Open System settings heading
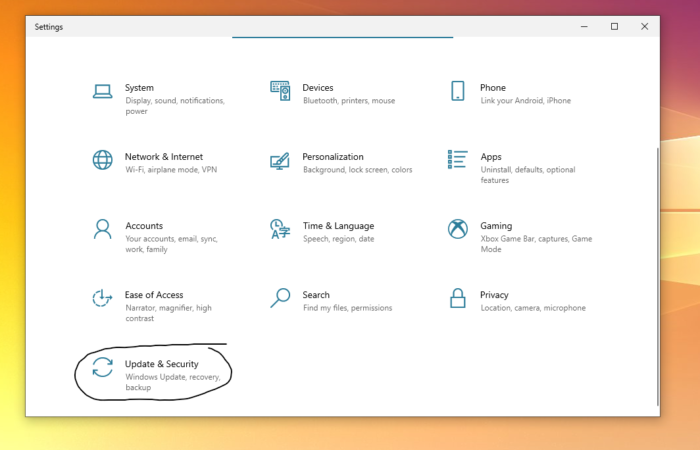This screenshot has width=700, height=450. coord(139,88)
